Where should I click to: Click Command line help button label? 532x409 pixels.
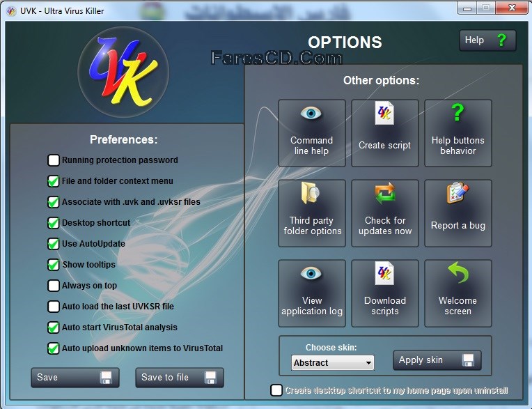tap(311, 146)
